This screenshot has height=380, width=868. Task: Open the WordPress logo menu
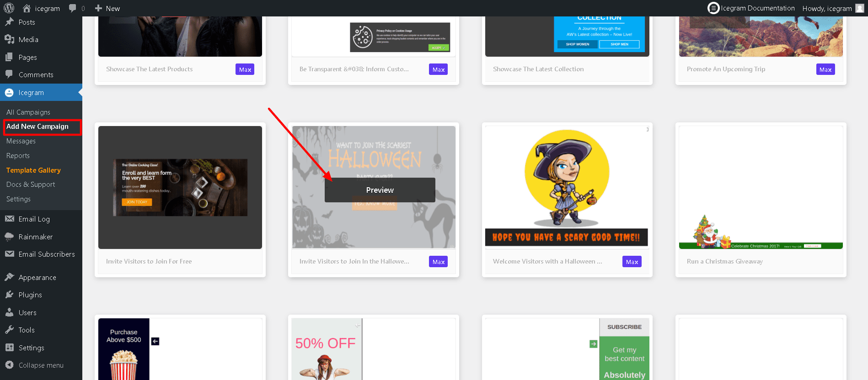tap(9, 8)
